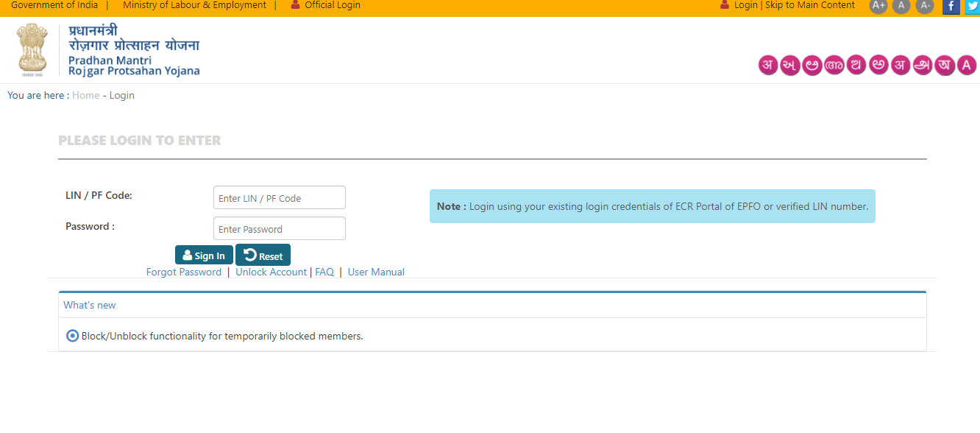This screenshot has height=433, width=980.
Task: Switch site language to Bengali (অ)
Action: click(x=945, y=65)
